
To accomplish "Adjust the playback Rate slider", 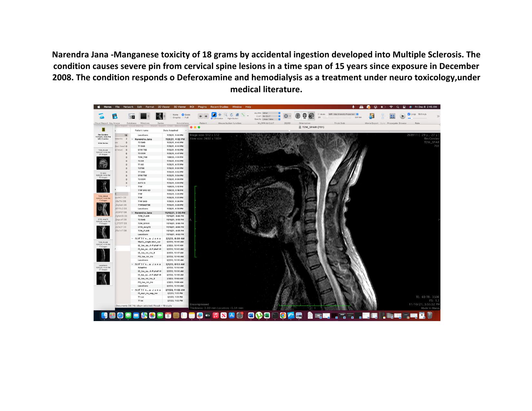I will 412,118.
